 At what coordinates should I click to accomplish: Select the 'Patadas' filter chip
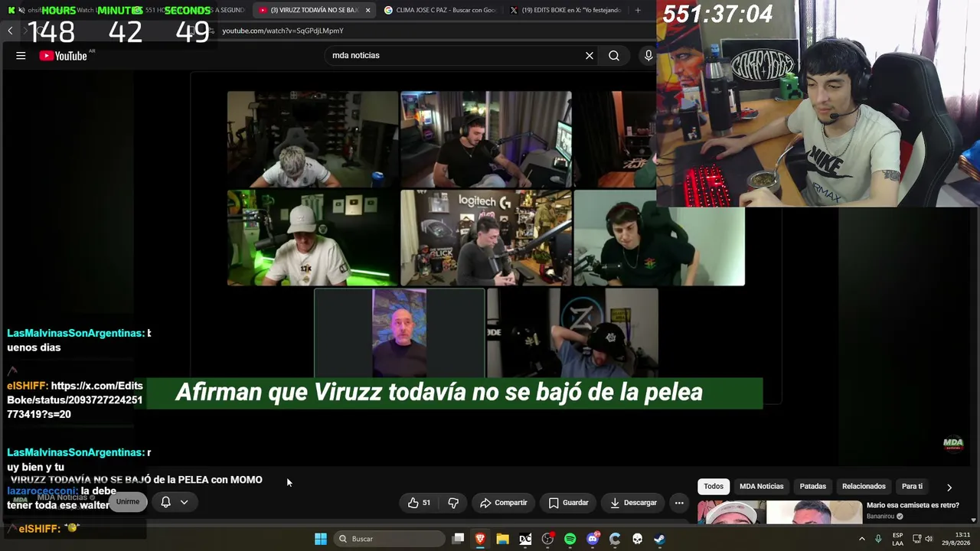coord(813,486)
